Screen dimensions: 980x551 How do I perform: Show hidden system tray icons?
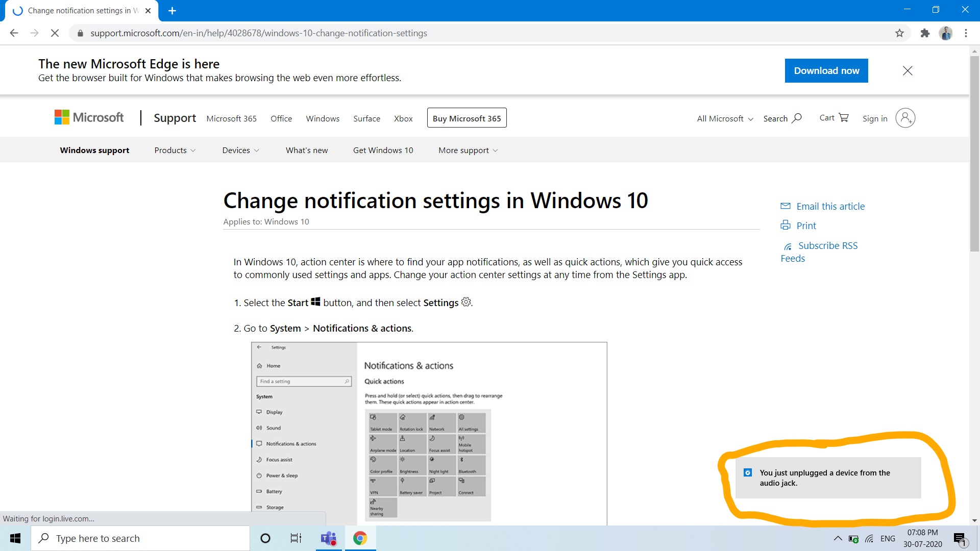[x=838, y=538]
